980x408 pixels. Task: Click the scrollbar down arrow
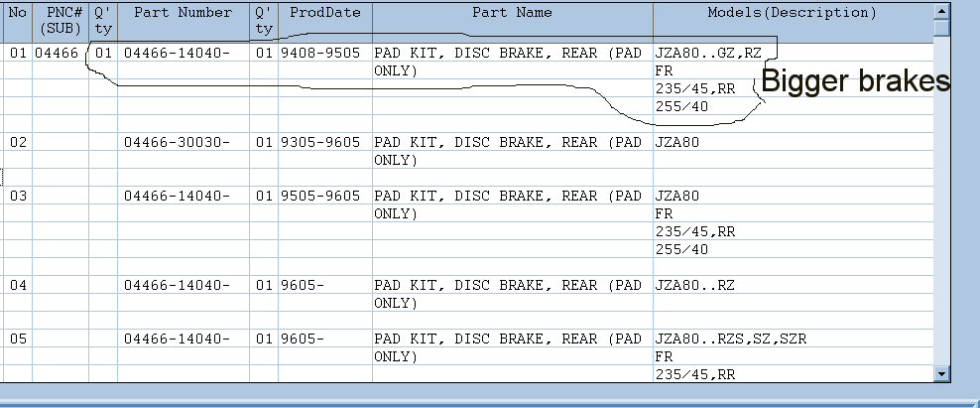[941, 373]
